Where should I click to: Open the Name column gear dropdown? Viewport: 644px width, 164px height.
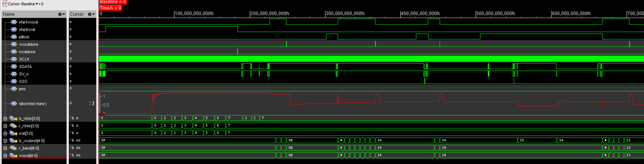pyautogui.click(x=62, y=14)
